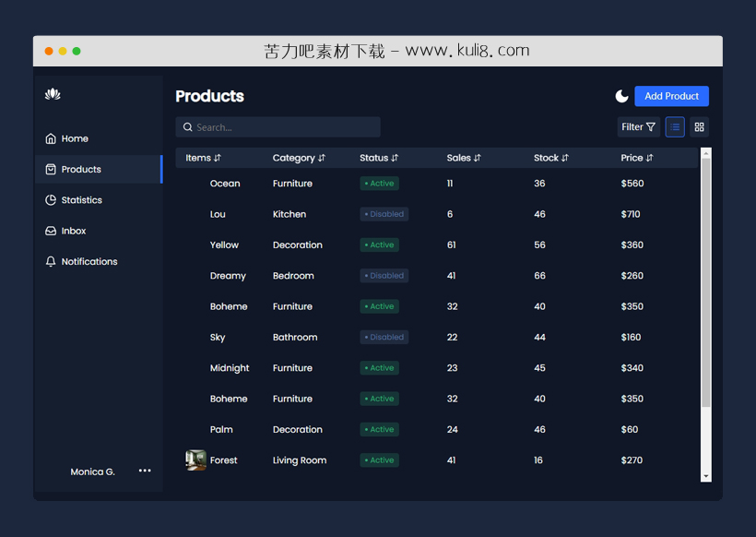Click the lotus logo icon in sidebar
Viewport: 756px width, 537px height.
53,94
